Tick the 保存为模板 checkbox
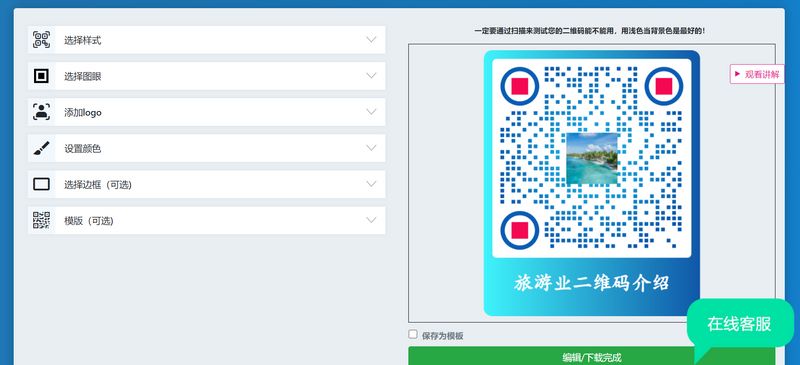The image size is (800, 365). 413,334
